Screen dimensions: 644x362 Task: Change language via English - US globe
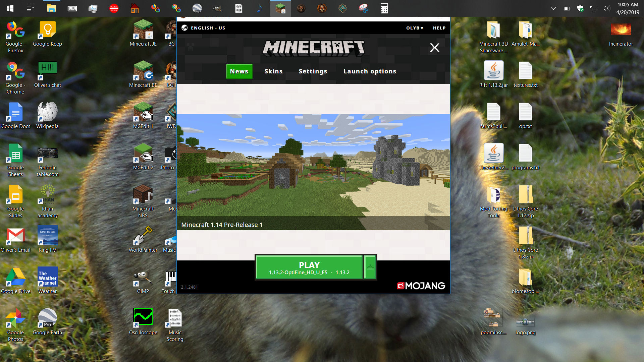203,28
